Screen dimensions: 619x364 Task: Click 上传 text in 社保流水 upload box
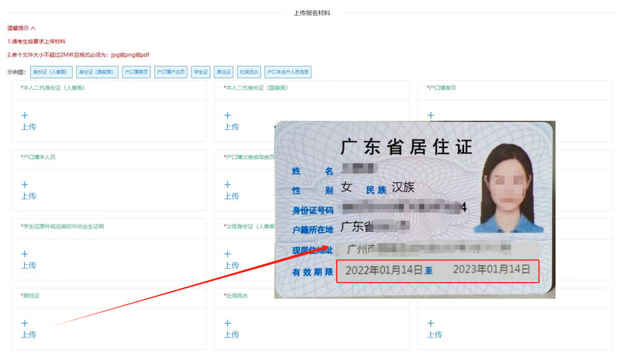point(232,335)
